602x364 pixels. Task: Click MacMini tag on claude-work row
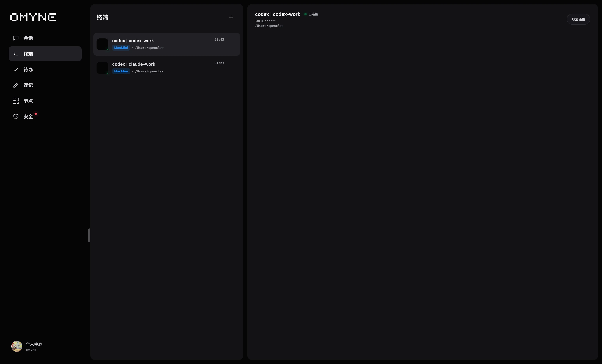tap(121, 71)
